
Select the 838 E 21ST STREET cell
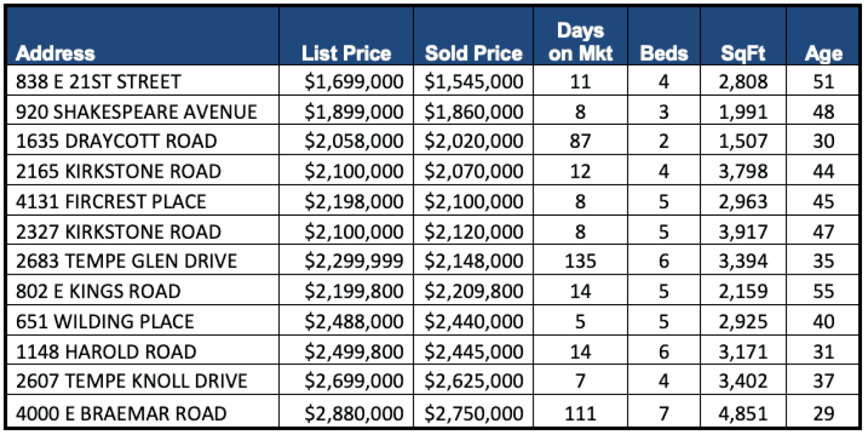tap(99, 82)
